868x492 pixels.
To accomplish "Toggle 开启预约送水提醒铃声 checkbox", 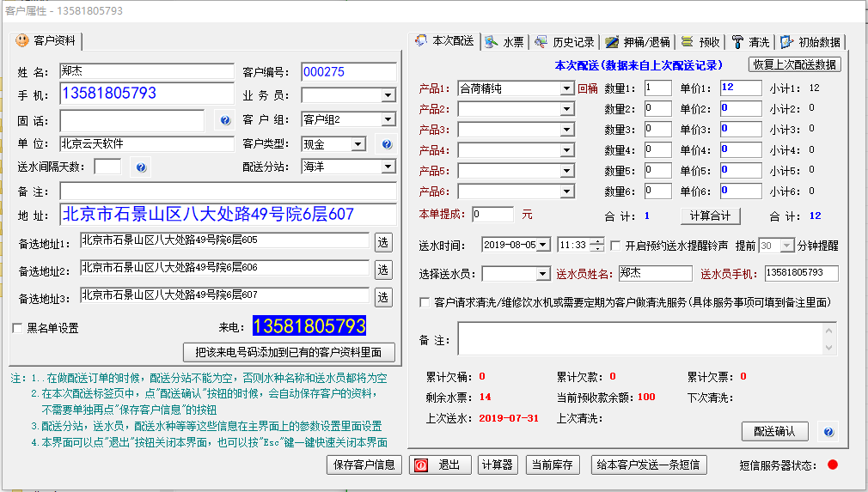I will click(x=615, y=246).
